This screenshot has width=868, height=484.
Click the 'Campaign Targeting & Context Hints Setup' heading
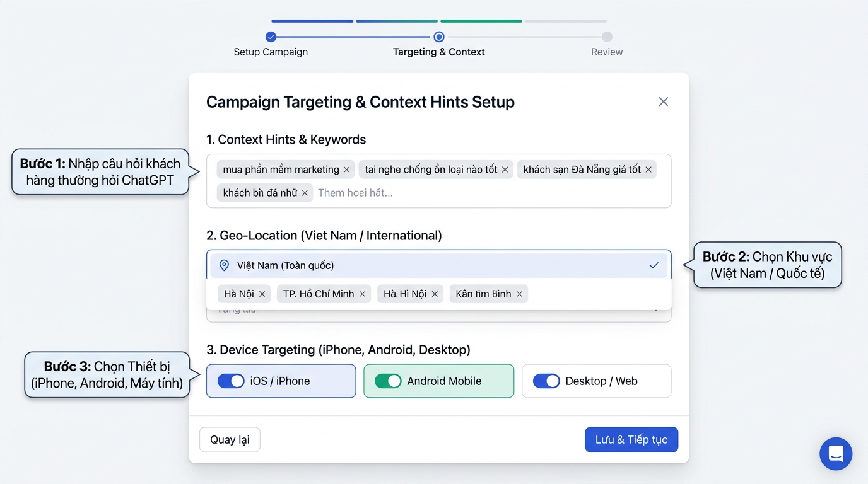(360, 102)
